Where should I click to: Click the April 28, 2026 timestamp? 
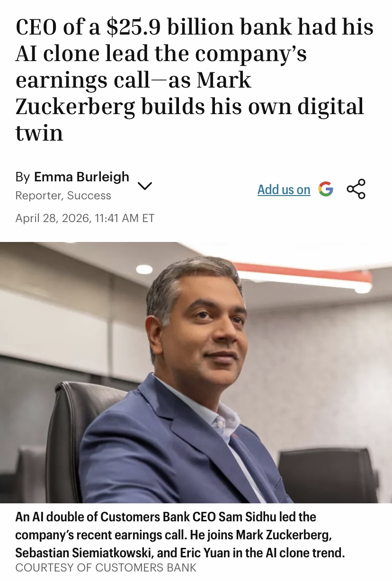point(85,218)
